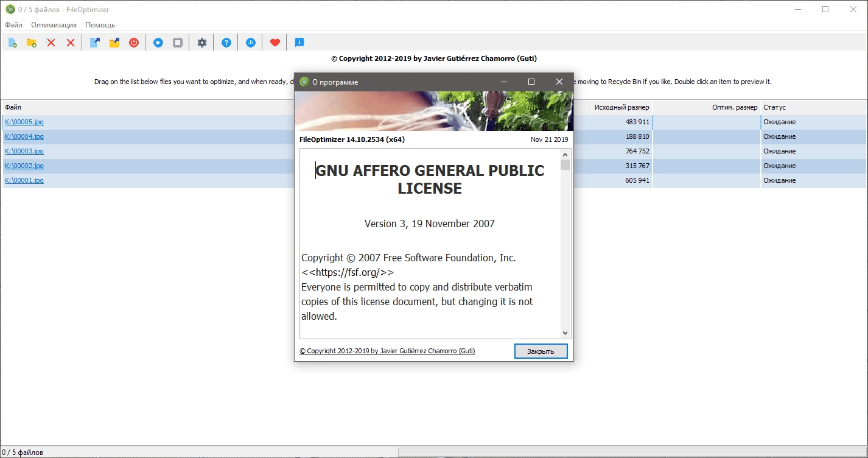Image resolution: width=868 pixels, height=458 pixels.
Task: Click the FileOptimizer app icon in main title bar
Action: tap(10, 9)
